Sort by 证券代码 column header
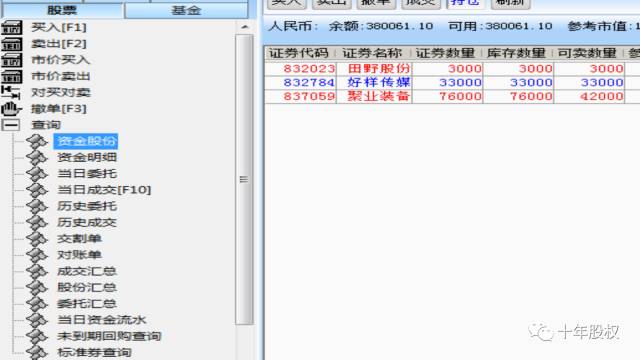 pos(299,53)
